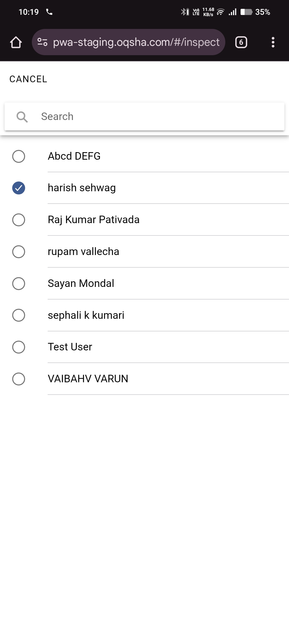Select the Abcd DEFG radio button
This screenshot has height=644, width=289.
(x=19, y=156)
